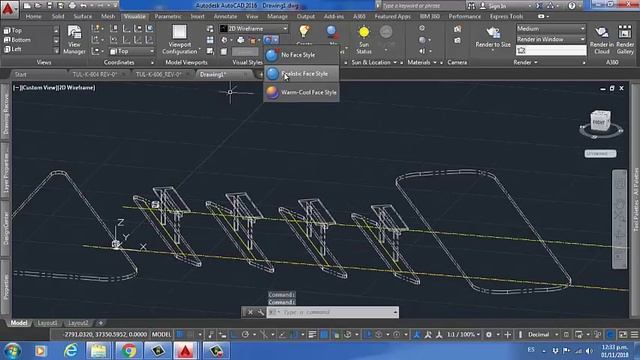Open Viewport Configuration
This screenshot has height=360, width=640.
pos(179,40)
